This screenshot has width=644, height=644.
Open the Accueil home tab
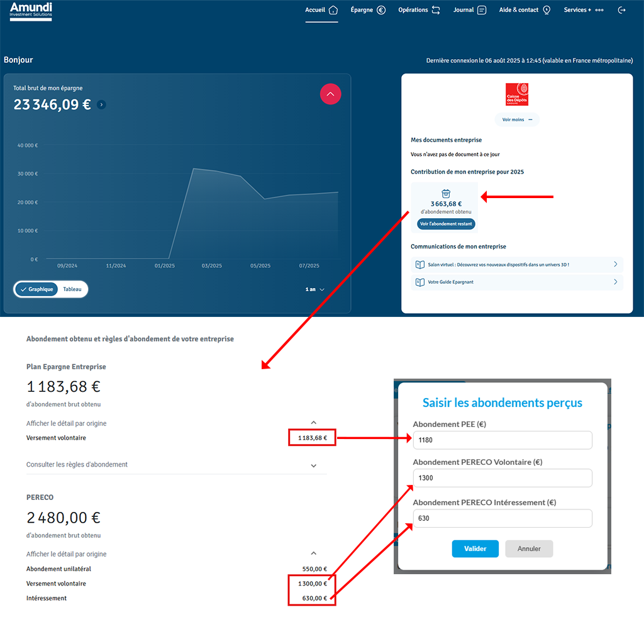click(321, 10)
